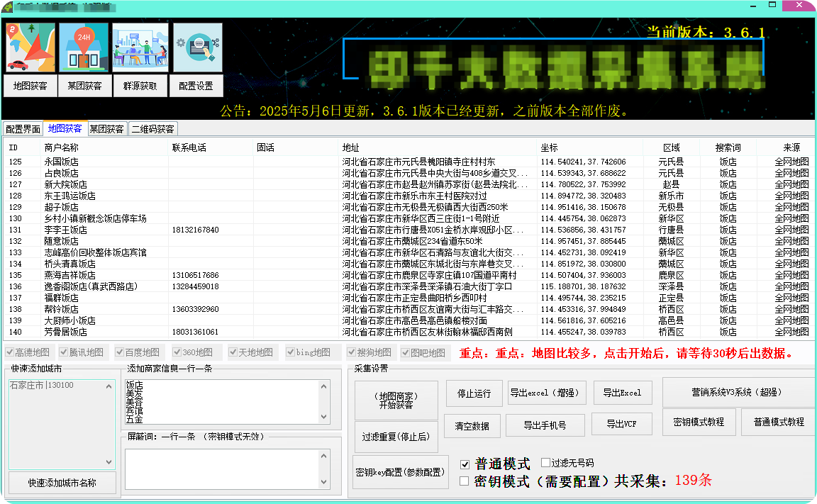Select the row 乡村小镇新概念饭店停车场
Viewport: 817px width, 504px height.
click(409, 218)
